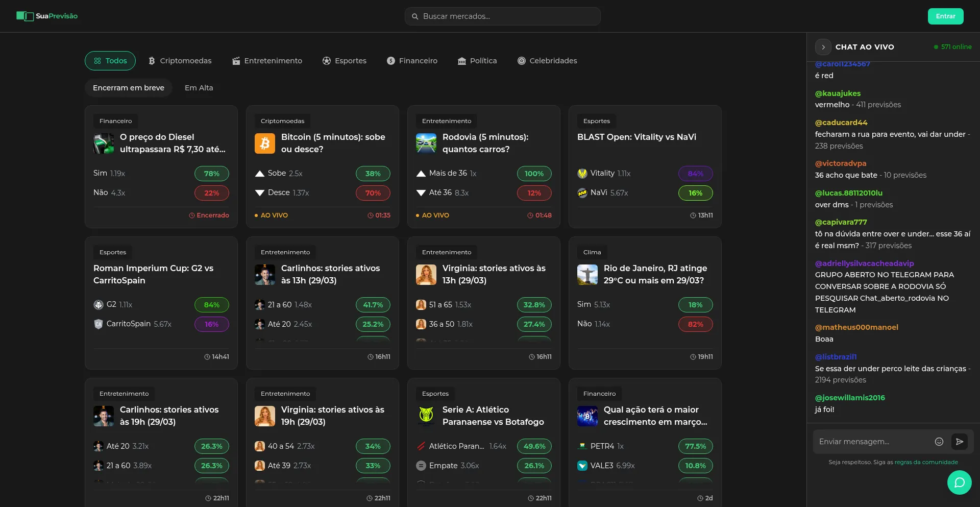980x507 pixels.
Task: Click the Até 36 down-arrow icon
Action: pos(421,193)
